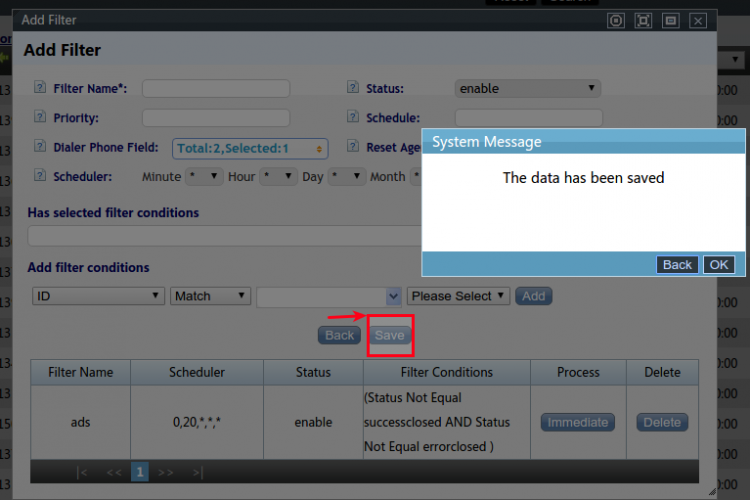Click the Save button for the filter
This screenshot has width=750, height=500.
point(389,335)
